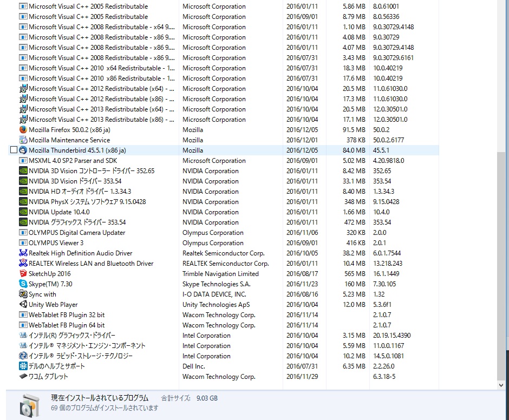Click the Mozilla Firefox 50.0.2 icon
This screenshot has height=420, width=509.
pyautogui.click(x=23, y=130)
